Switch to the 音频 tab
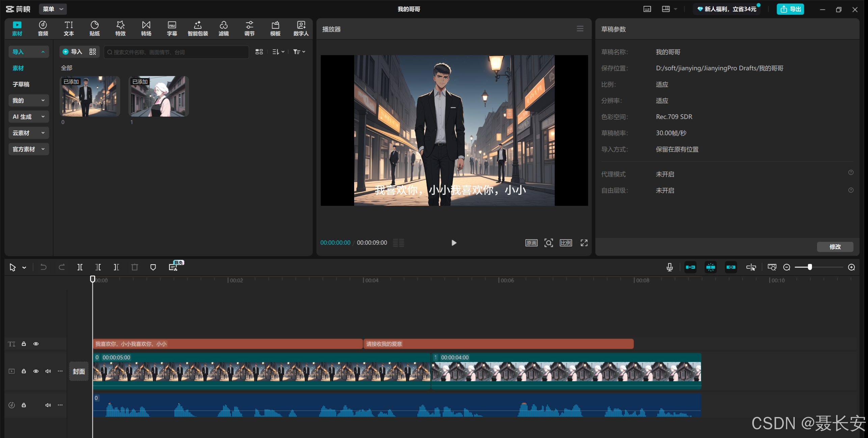This screenshot has height=438, width=868. [43, 28]
